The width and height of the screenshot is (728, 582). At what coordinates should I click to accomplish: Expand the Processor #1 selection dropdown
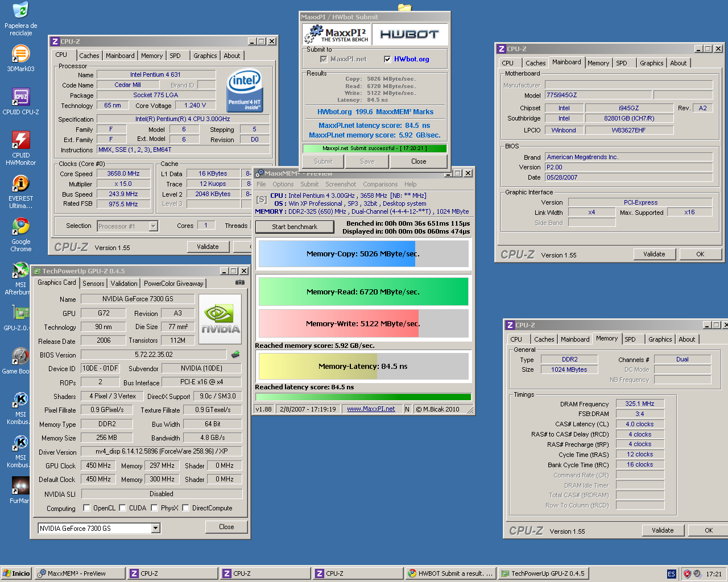(x=153, y=226)
